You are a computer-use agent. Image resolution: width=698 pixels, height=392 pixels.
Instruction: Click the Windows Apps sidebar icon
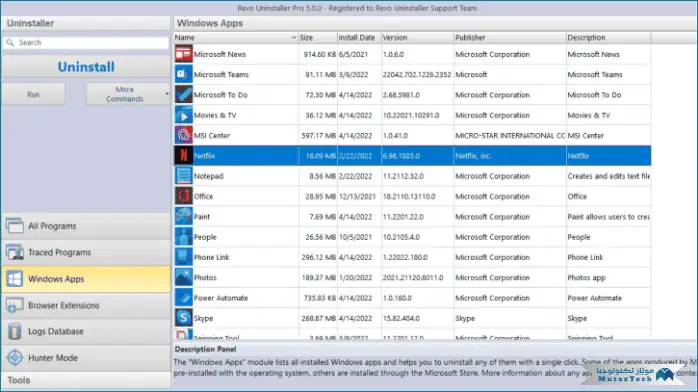point(15,279)
